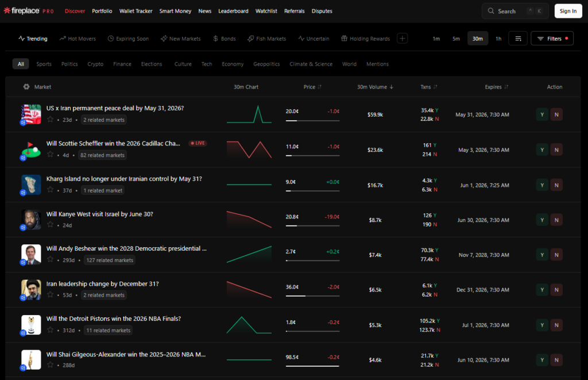Star the Kanye West Israel market
The width and height of the screenshot is (588, 380).
coord(51,225)
